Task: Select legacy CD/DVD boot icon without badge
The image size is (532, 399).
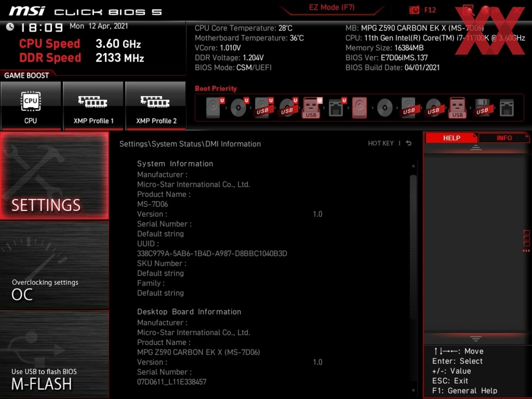Action: pos(385,108)
